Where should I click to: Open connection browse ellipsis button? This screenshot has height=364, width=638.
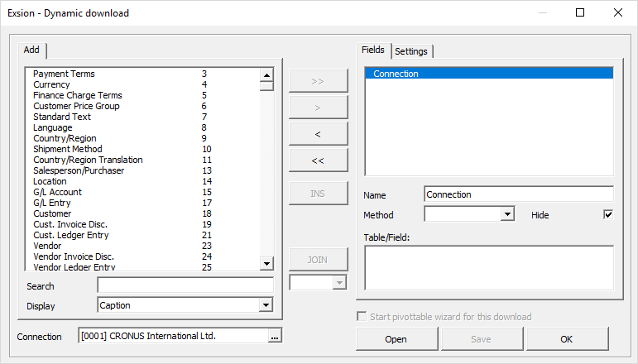pyautogui.click(x=275, y=337)
